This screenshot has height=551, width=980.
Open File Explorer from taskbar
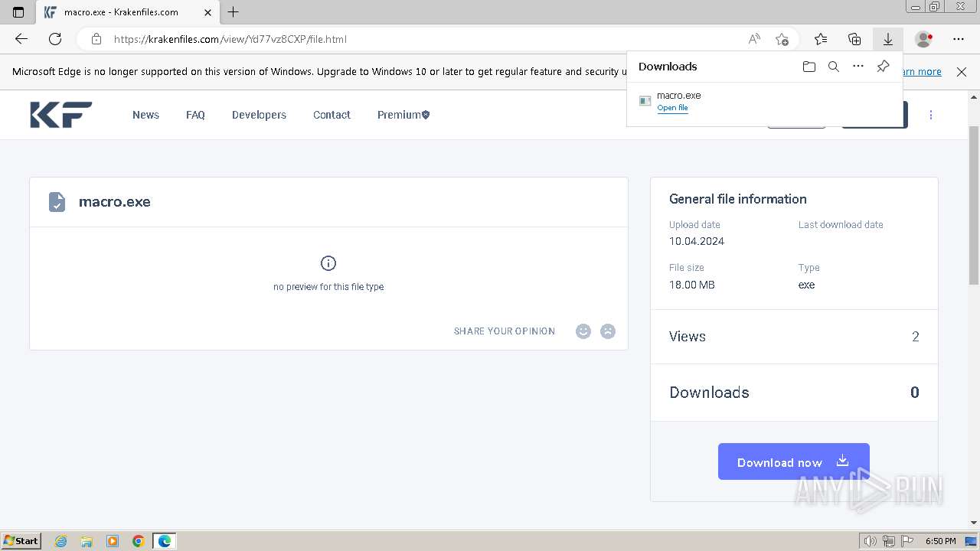pos(87,541)
